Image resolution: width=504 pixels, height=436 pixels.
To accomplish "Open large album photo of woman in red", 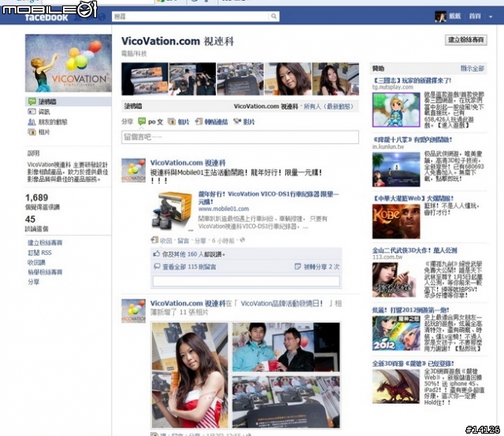I will click(190, 375).
